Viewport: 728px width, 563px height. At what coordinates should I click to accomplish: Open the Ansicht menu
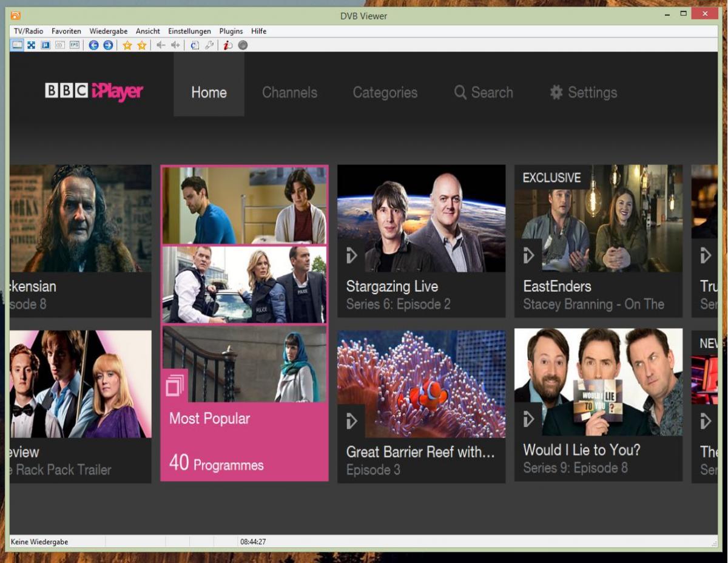(148, 31)
